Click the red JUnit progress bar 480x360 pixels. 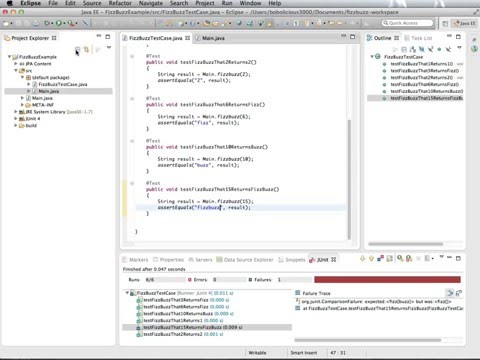pos(387,280)
